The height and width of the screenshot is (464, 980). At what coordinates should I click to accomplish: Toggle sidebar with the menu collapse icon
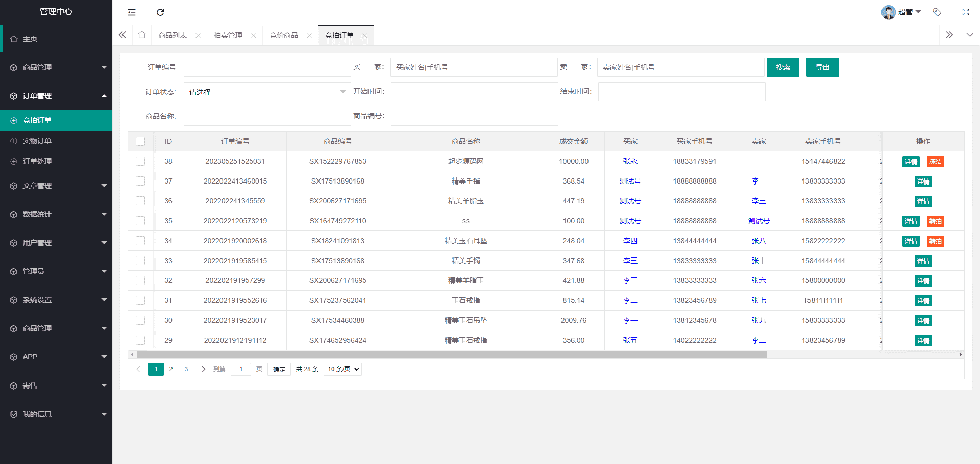point(132,12)
